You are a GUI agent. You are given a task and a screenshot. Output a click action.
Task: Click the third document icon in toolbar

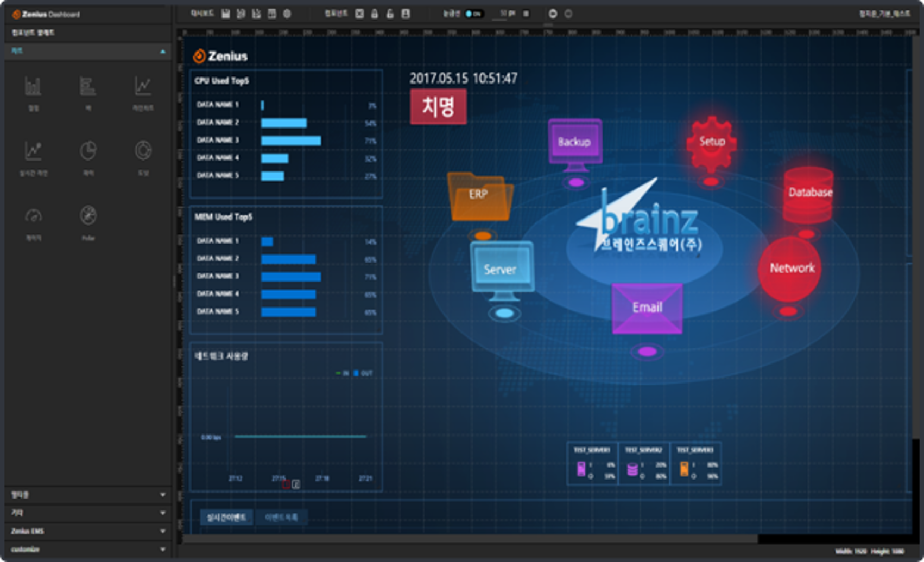(256, 14)
